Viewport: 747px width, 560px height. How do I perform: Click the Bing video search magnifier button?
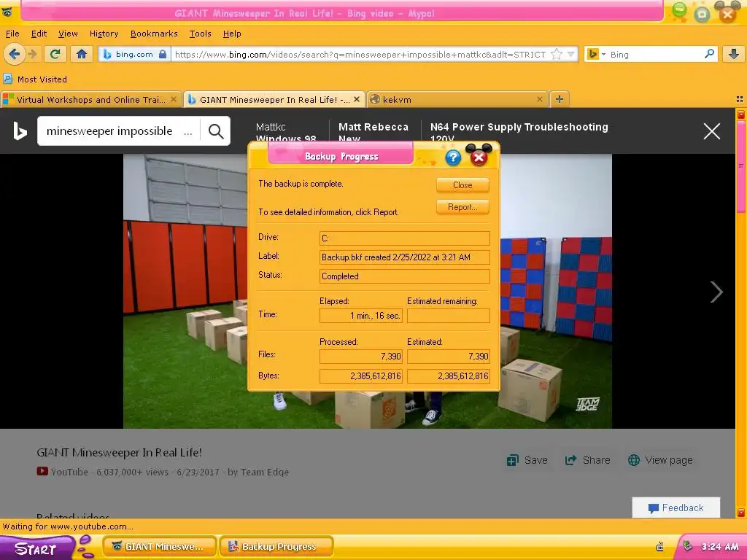(x=216, y=131)
